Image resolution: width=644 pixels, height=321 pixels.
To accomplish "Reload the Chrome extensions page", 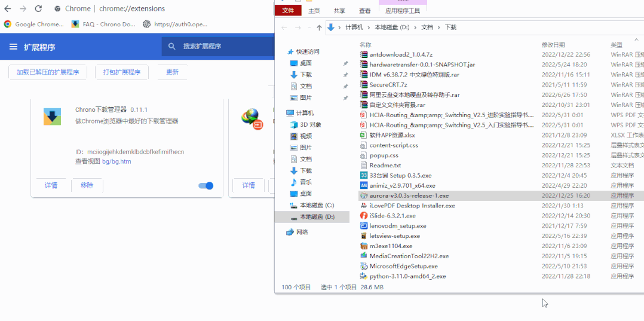I will [38, 8].
